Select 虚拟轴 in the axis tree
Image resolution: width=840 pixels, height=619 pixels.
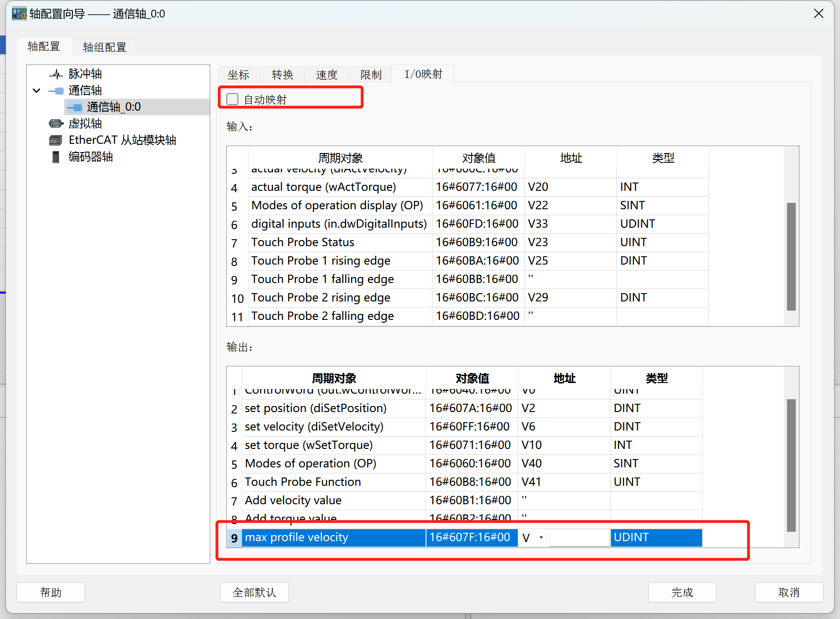pos(85,124)
